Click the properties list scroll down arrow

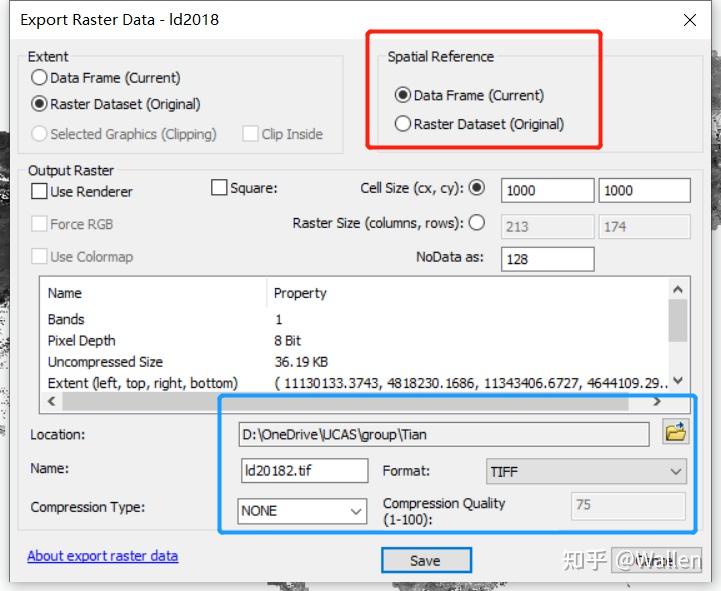[678, 380]
